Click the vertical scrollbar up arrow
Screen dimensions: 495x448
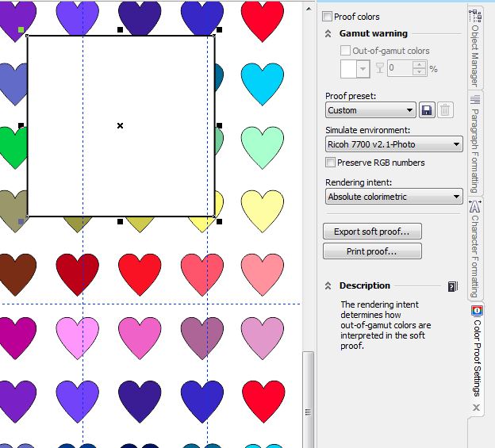coord(309,9)
